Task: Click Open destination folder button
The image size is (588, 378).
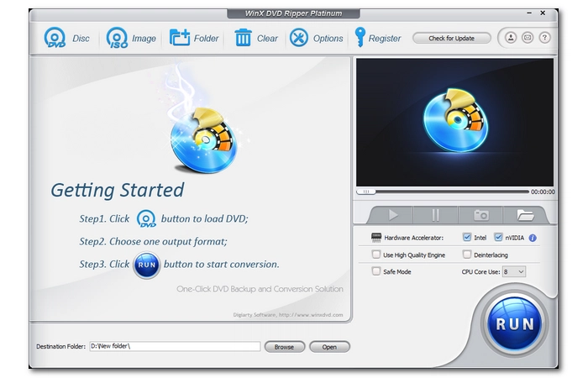Action: tap(329, 347)
